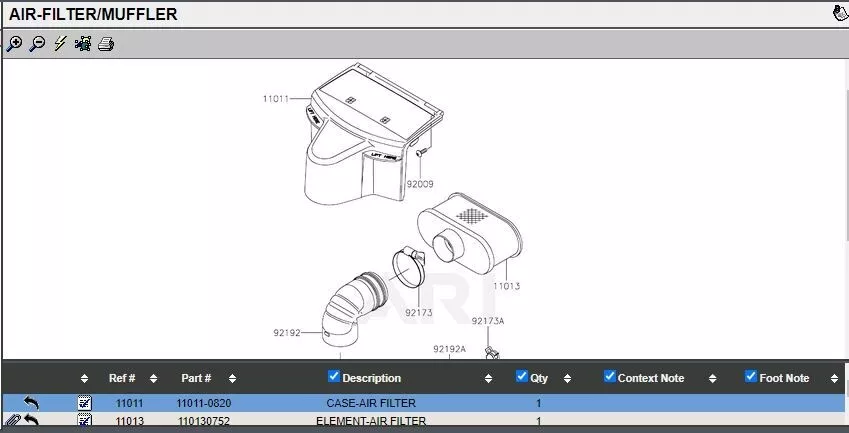Click callout label 92009 in the diagram
The width and height of the screenshot is (849, 433).
(x=419, y=184)
